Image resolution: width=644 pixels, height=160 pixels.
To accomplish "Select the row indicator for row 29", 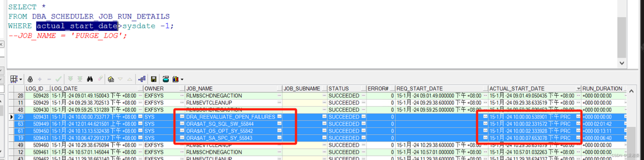I will coord(12,117).
